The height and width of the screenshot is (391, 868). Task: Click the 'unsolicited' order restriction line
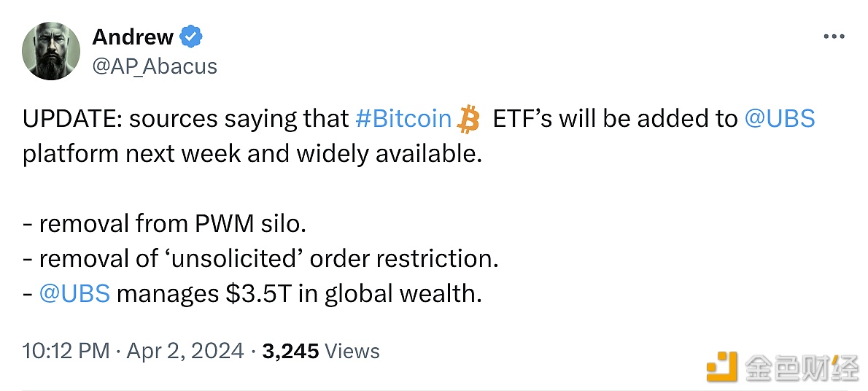pyautogui.click(x=260, y=258)
